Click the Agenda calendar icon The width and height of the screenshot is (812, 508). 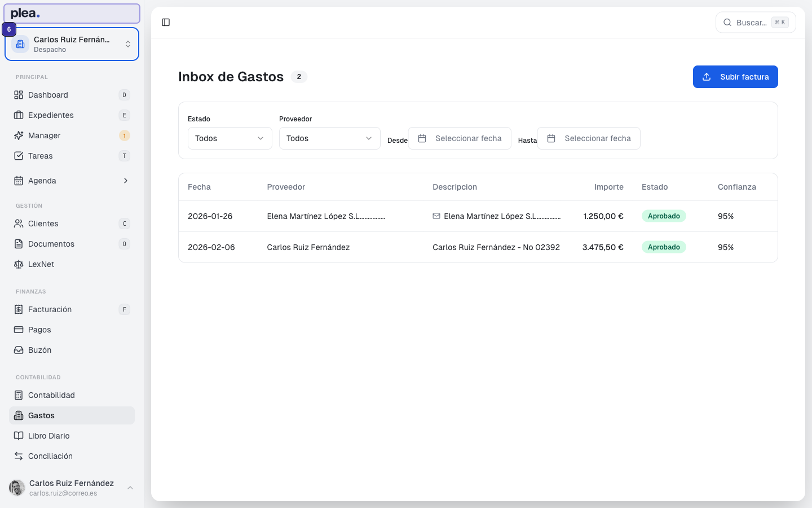19,181
